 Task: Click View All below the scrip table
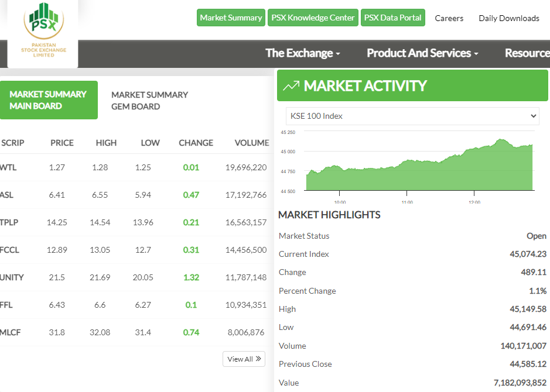pyautogui.click(x=244, y=359)
